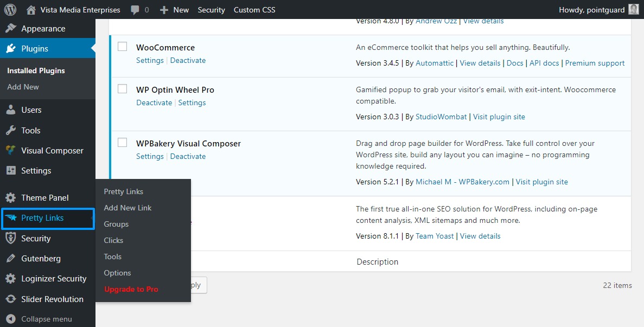
Task: Click the Appearance paintbrush icon
Action: (x=11, y=28)
